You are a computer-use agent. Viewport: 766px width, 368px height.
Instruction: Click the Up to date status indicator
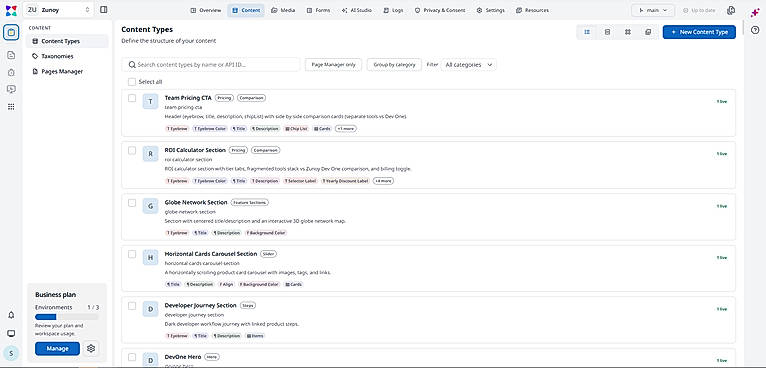(x=699, y=10)
